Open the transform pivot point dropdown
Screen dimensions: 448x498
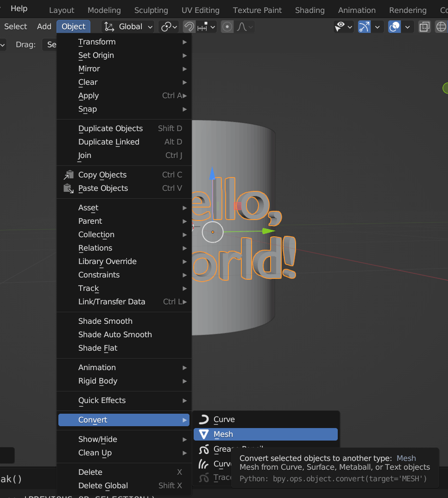coord(169,27)
